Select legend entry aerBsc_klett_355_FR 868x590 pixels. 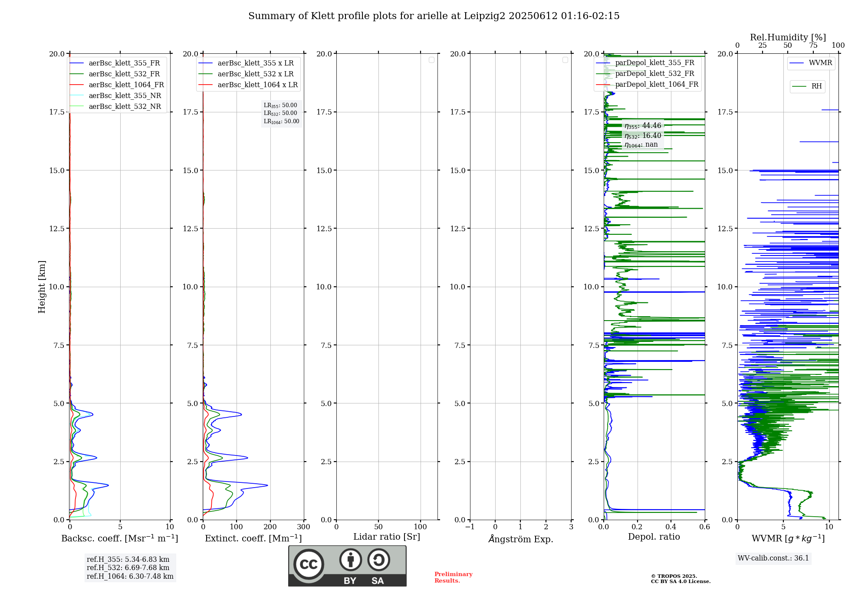124,63
